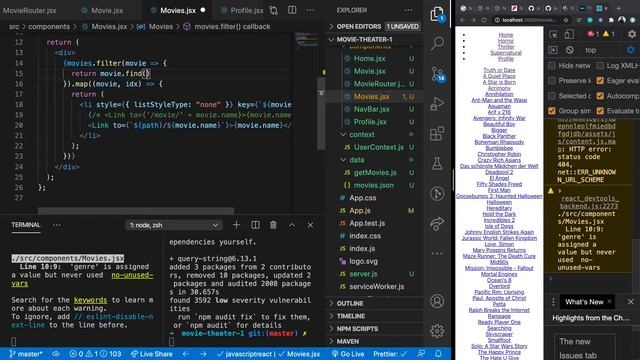The width and height of the screenshot is (640, 360).
Task: Click Go Live in status bar
Action: 348,354
